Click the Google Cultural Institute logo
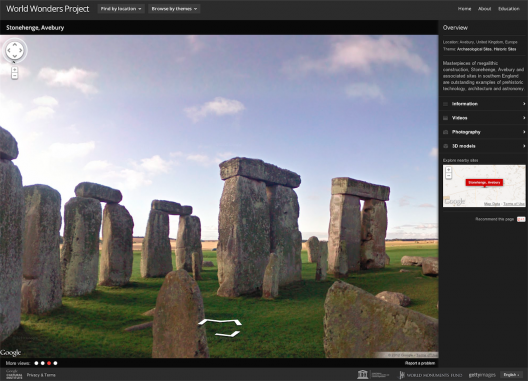Viewport: 528px width, 381px height. pyautogui.click(x=14, y=375)
